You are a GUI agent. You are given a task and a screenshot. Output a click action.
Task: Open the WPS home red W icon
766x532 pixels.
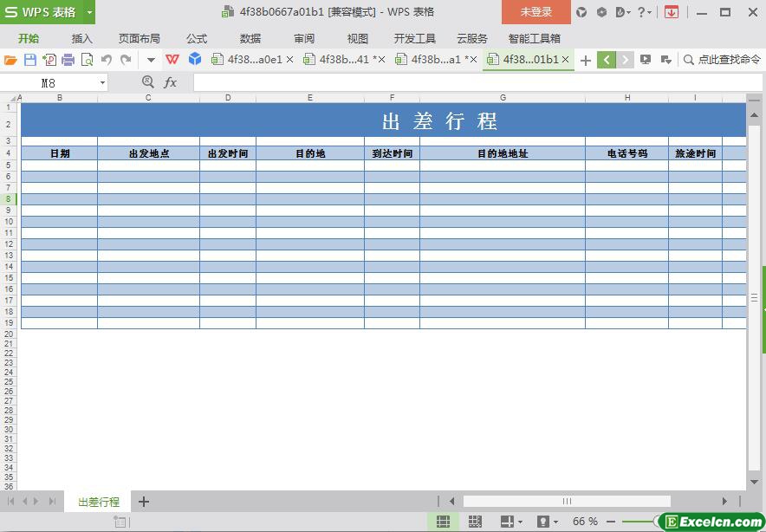[172, 60]
